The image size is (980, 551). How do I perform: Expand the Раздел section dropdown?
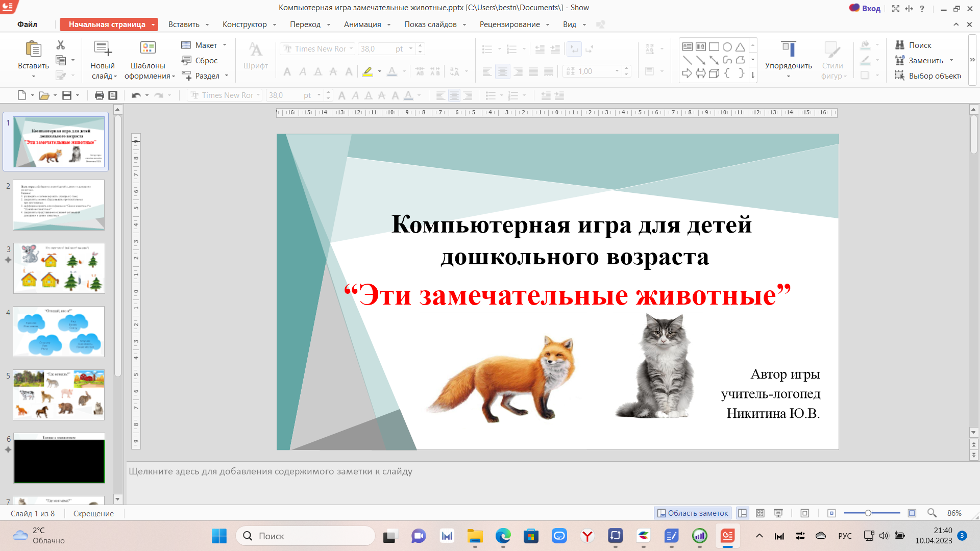[227, 76]
